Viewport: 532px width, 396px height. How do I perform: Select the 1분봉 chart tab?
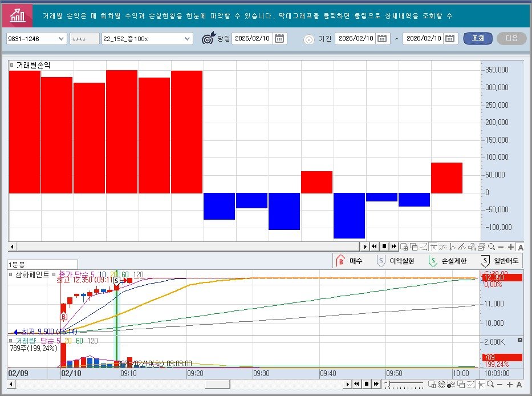click(17, 265)
